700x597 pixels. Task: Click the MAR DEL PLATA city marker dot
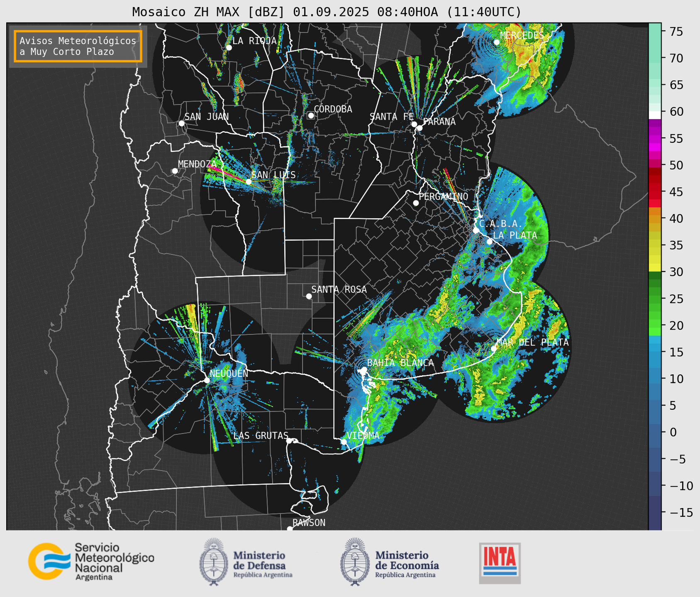(494, 349)
